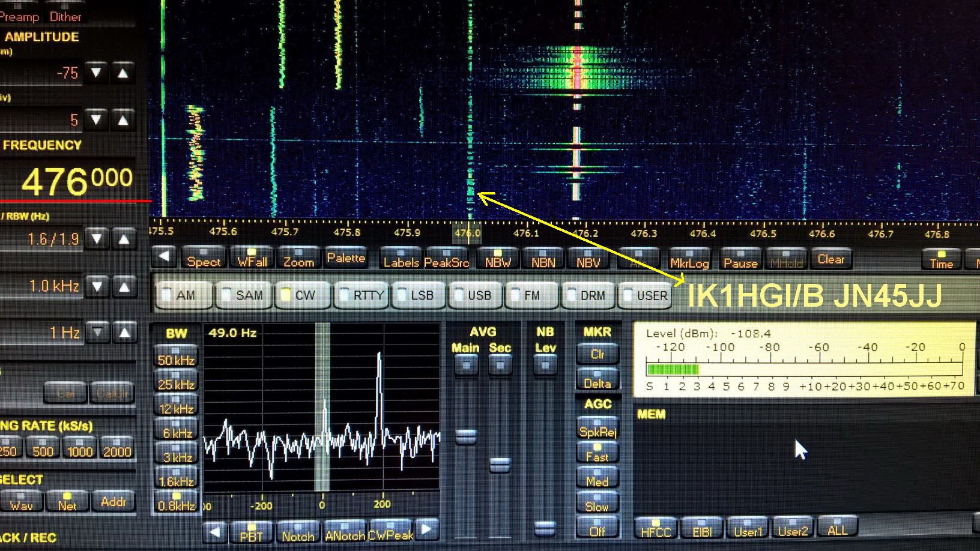Viewport: 980px width, 551px height.
Task: Increase the -75 amplitude reference level
Action: coord(123,73)
